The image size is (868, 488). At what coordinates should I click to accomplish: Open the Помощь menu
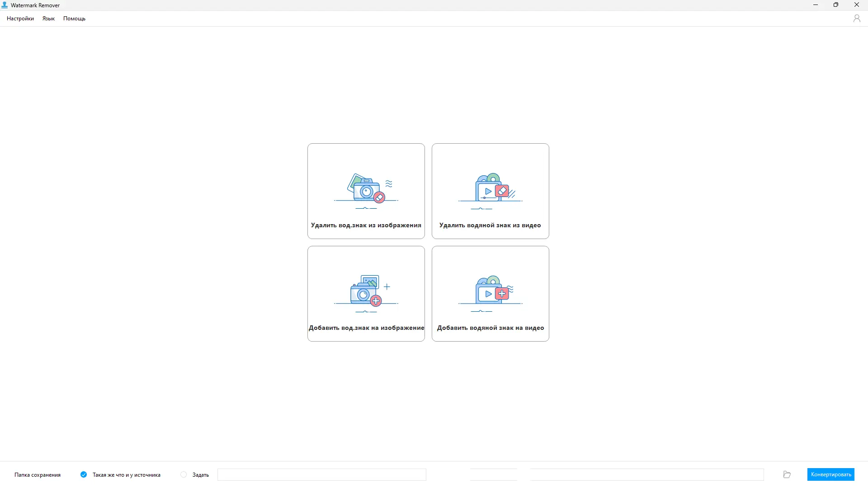[74, 19]
